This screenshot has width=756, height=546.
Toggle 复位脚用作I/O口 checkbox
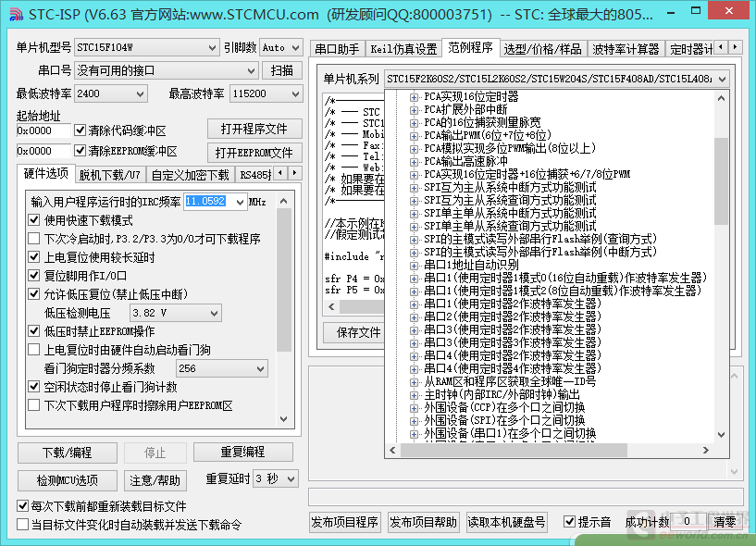pos(33,276)
